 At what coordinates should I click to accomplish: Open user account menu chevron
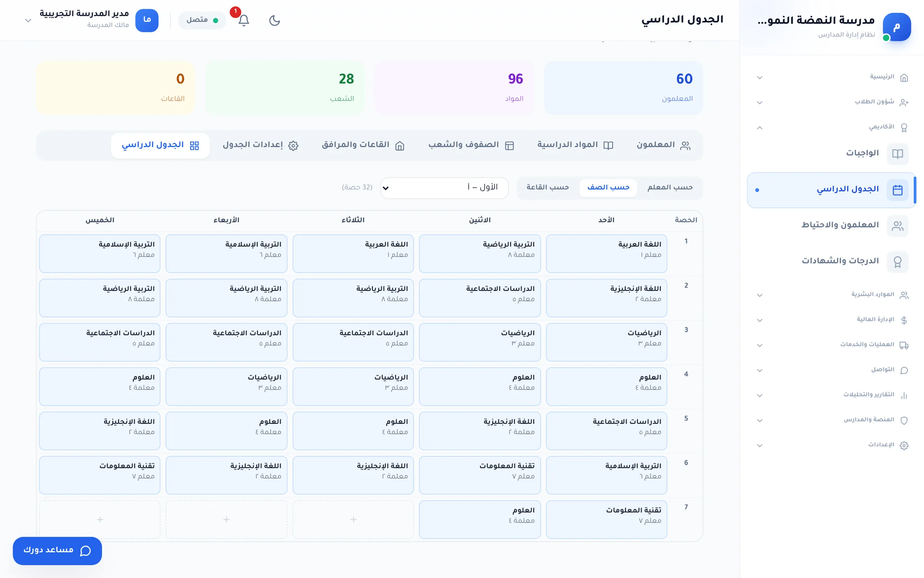[x=28, y=20]
